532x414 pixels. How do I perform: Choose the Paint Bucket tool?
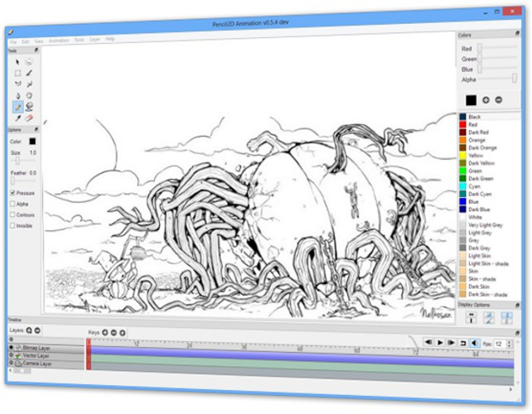(x=29, y=107)
